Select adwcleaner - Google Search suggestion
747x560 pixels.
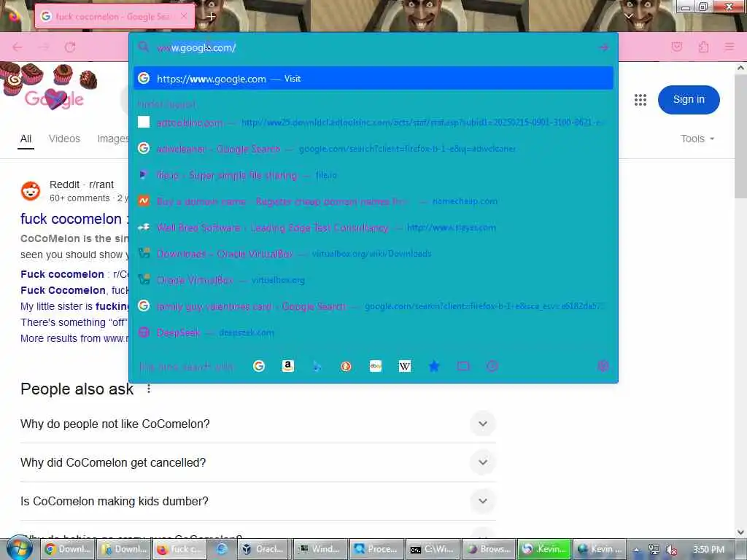point(373,149)
